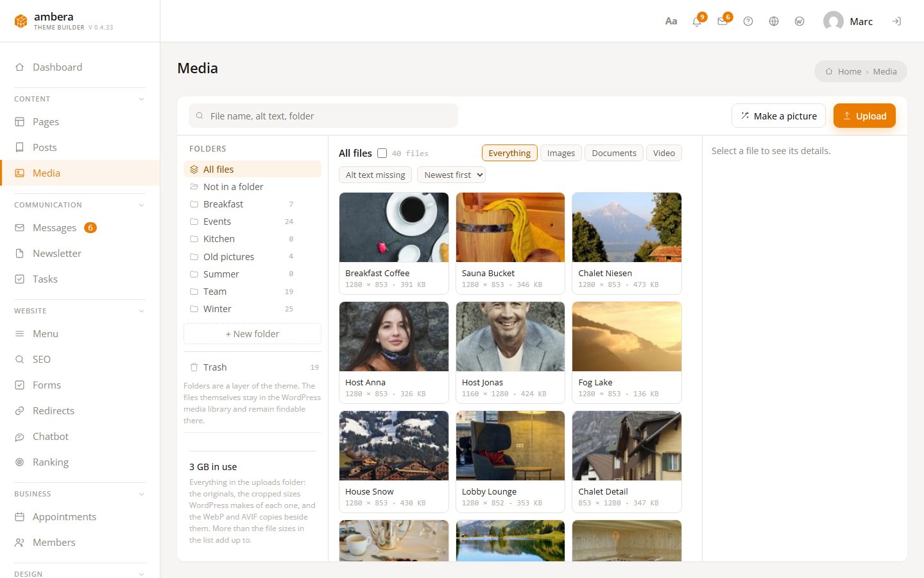Screen dimensions: 924x578
Task: Create a folder with New folder
Action: tap(252, 334)
